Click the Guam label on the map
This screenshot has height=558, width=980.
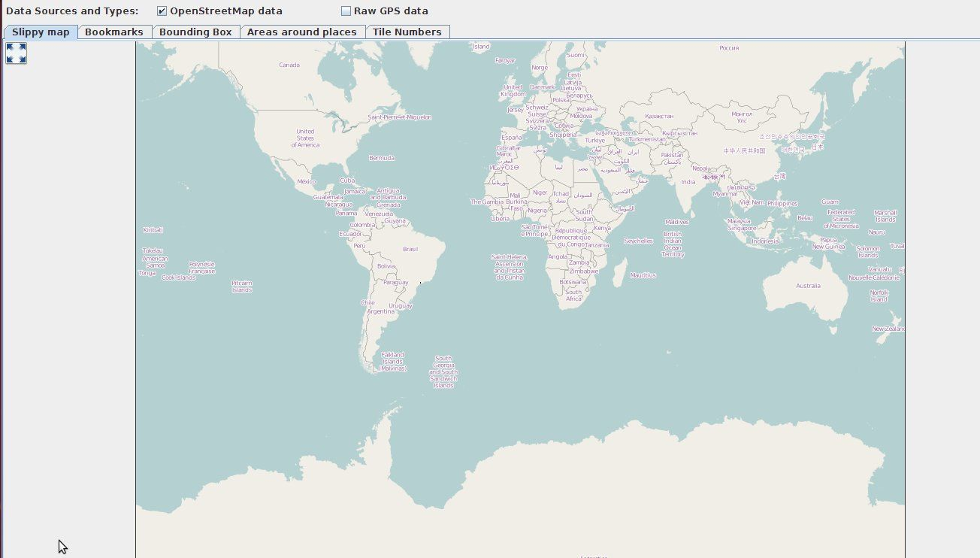[x=830, y=202]
